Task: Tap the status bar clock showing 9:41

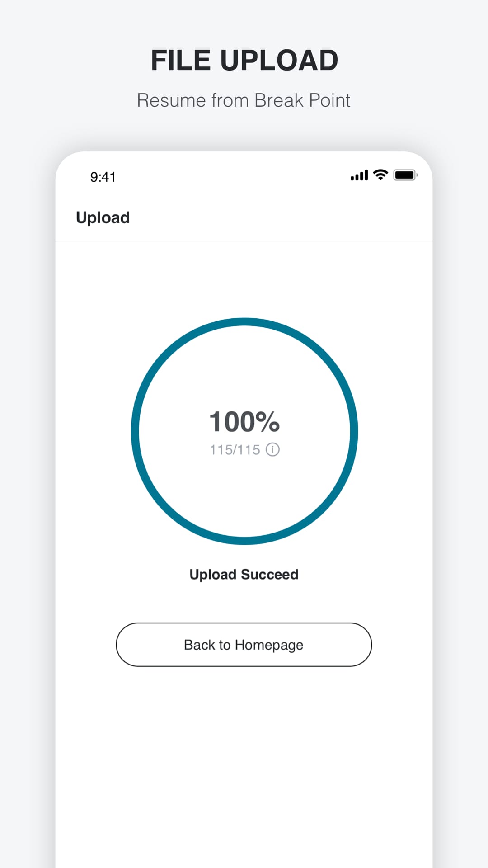Action: (x=103, y=176)
